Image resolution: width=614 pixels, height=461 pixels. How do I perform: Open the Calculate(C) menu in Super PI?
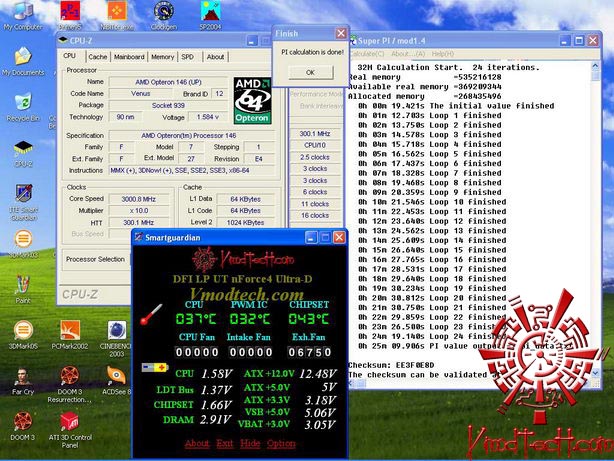[x=367, y=54]
